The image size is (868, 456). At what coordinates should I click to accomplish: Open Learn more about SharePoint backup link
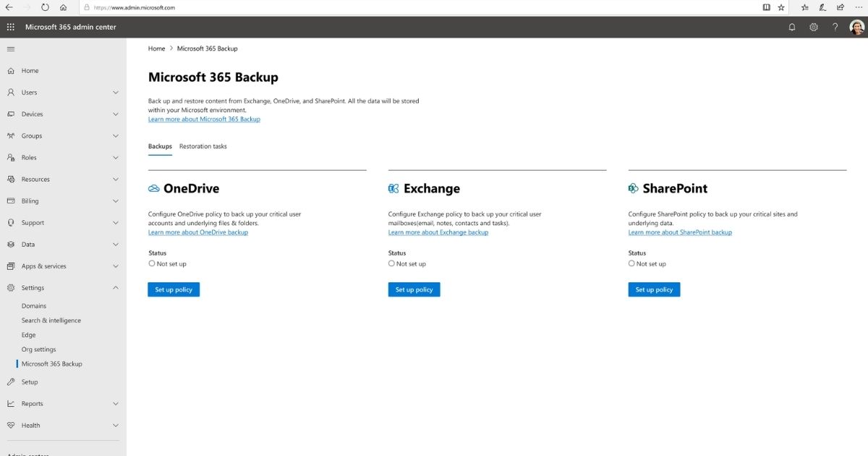pos(680,232)
